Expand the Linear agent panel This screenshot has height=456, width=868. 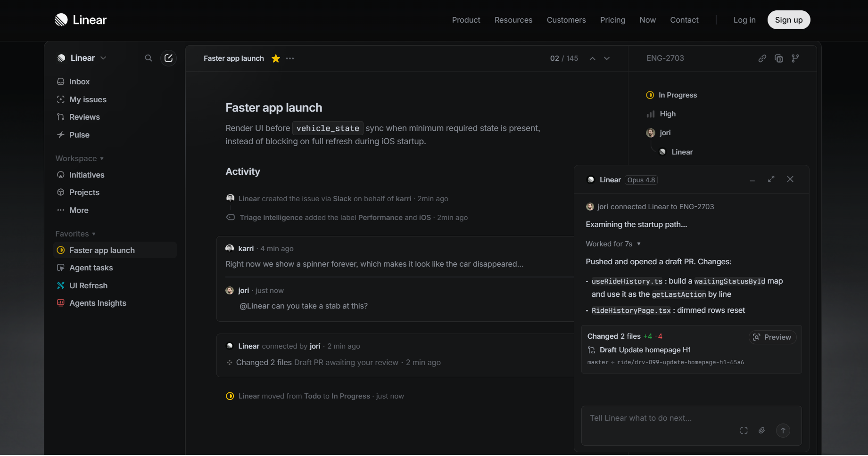771,179
